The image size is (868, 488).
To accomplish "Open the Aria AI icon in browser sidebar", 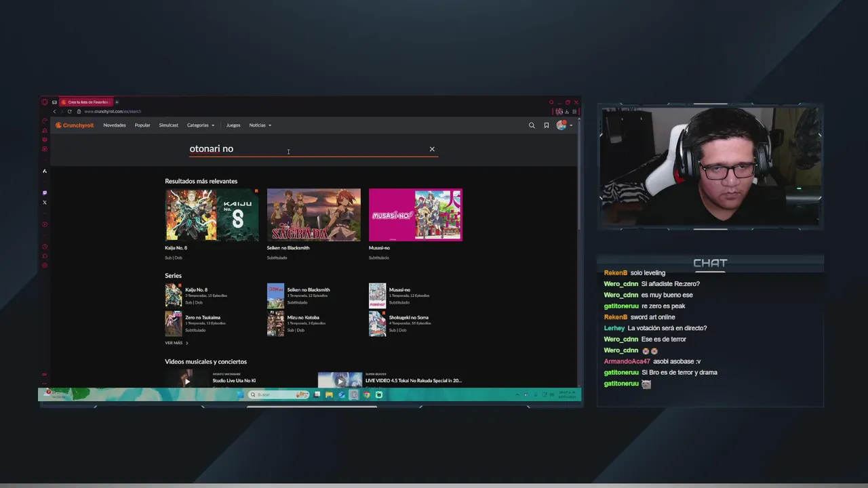I will tap(45, 171).
